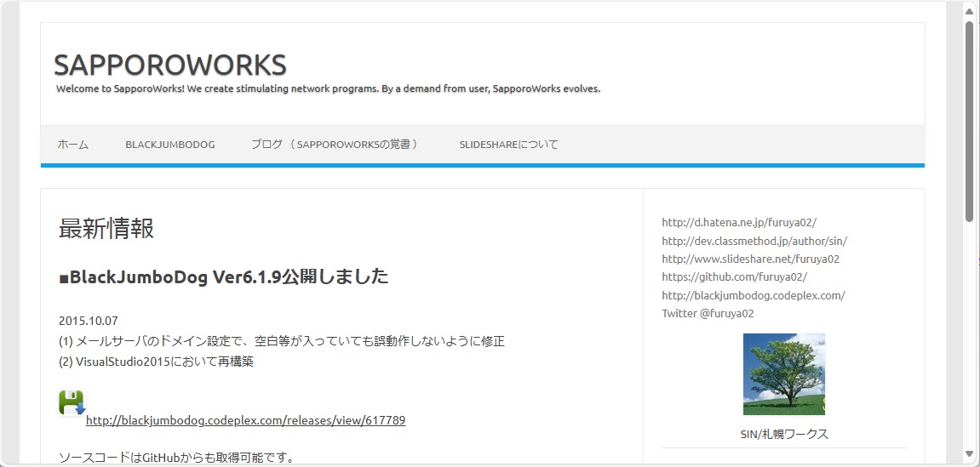Click the VisualStudio2015において再構築 line
Image resolution: width=980 pixels, height=467 pixels.
coord(157,362)
